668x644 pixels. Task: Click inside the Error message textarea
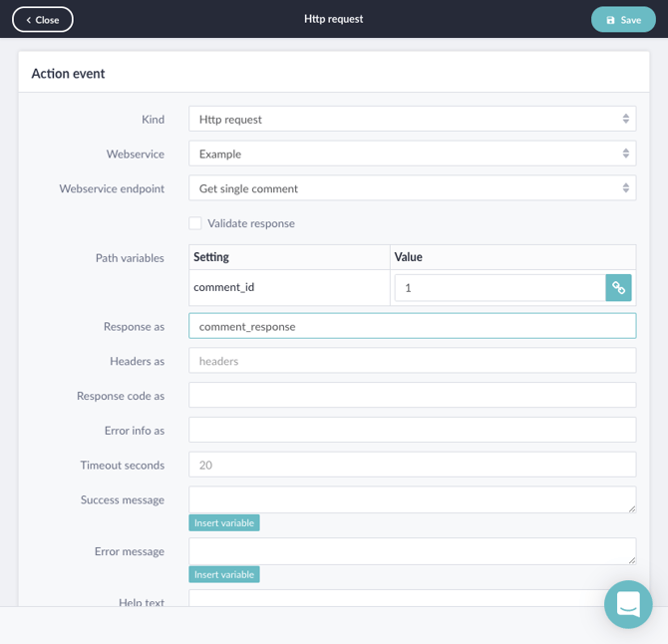(x=412, y=551)
